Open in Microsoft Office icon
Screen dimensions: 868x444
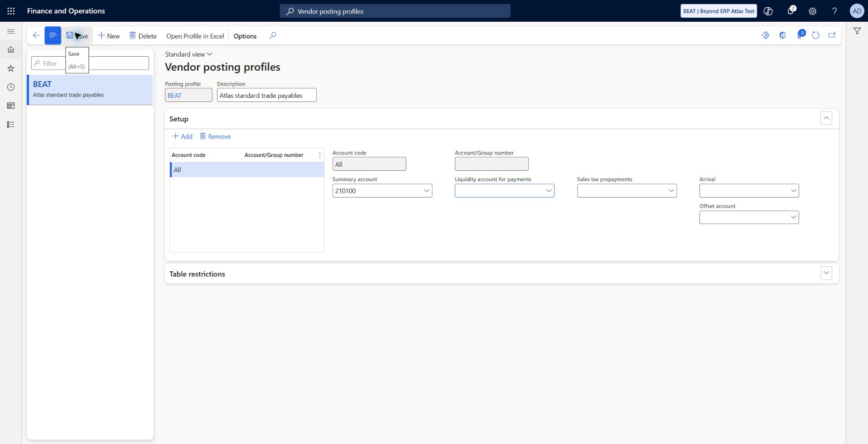(782, 35)
